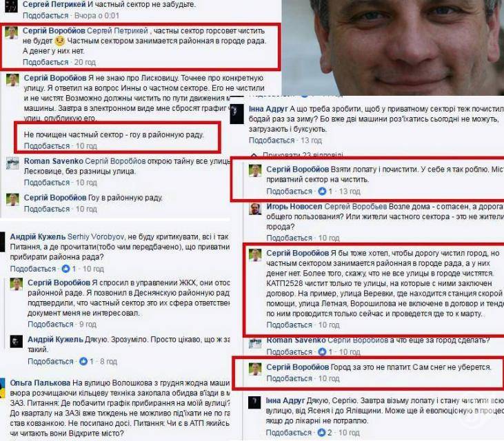Click Ольга Палькова's flag avatar
The width and height of the screenshot is (504, 441).
click(x=2, y=389)
